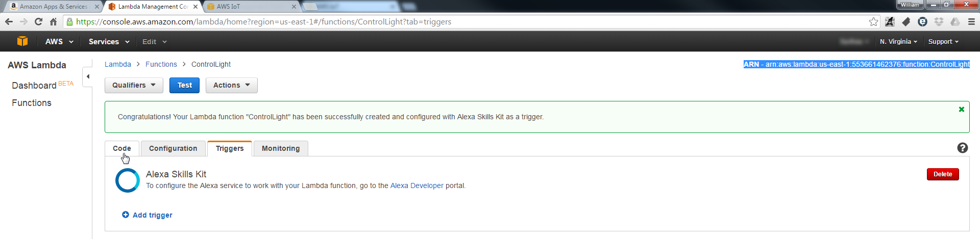Switch to the AWS IoT browser tab

pos(250,7)
